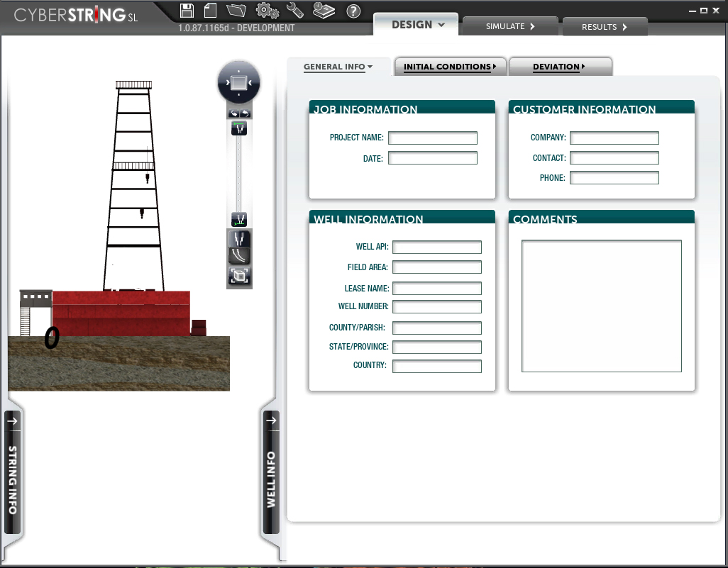
Task: Open settings with the gears icon
Action: point(267,11)
